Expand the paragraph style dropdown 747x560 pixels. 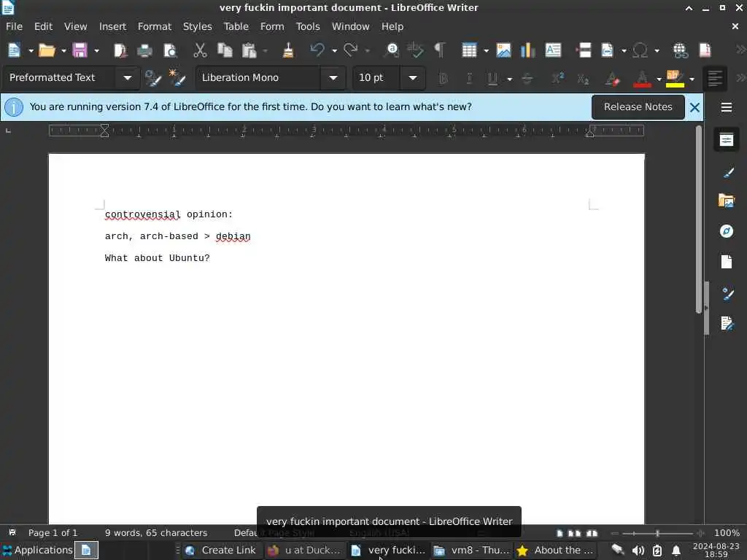click(128, 77)
